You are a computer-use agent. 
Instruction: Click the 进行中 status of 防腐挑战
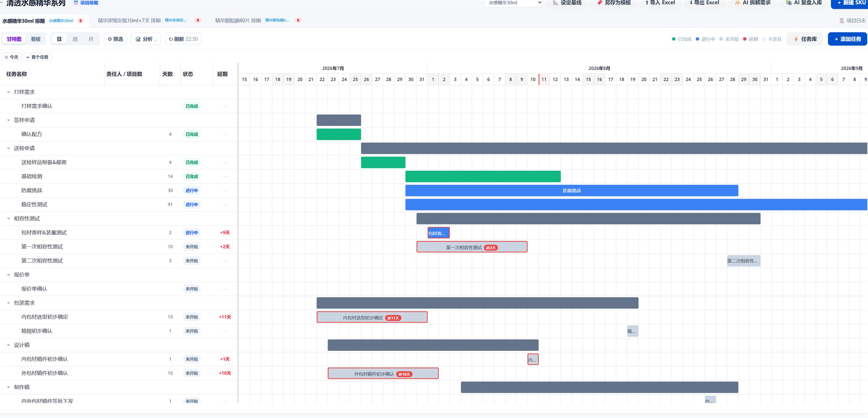click(192, 191)
